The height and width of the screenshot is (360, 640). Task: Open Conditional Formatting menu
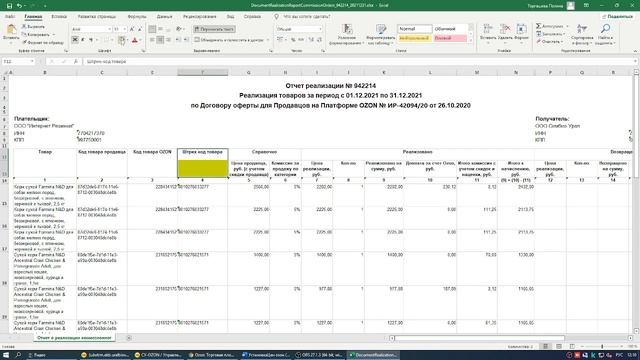pyautogui.click(x=347, y=34)
